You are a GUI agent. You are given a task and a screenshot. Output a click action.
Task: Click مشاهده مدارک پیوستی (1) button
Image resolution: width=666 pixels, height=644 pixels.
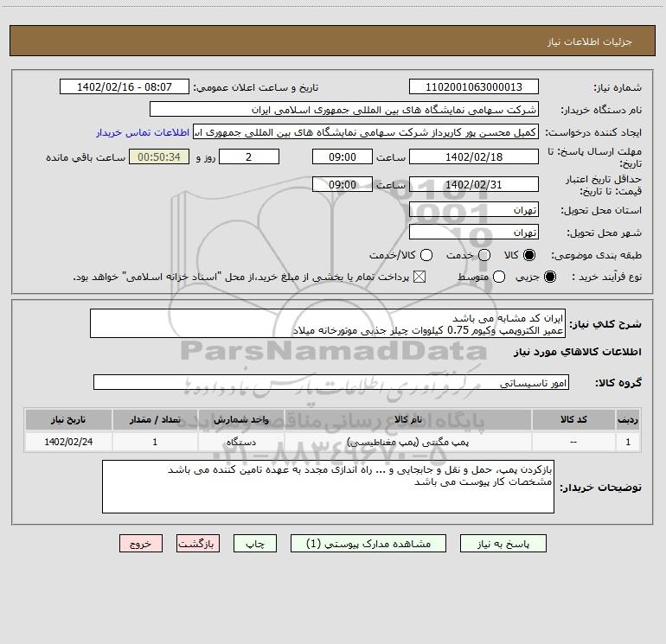pyautogui.click(x=368, y=544)
